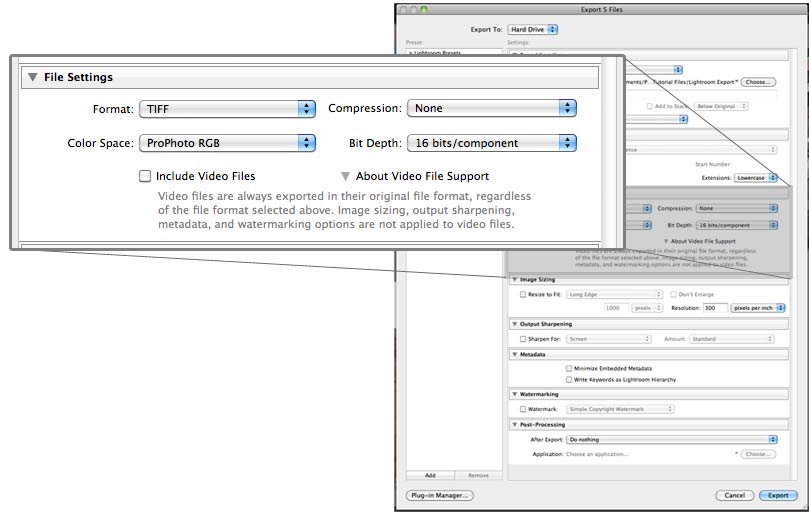Screen dimensions: 809x516
Task: Open the pixels per inch dropdown
Action: coord(757,308)
